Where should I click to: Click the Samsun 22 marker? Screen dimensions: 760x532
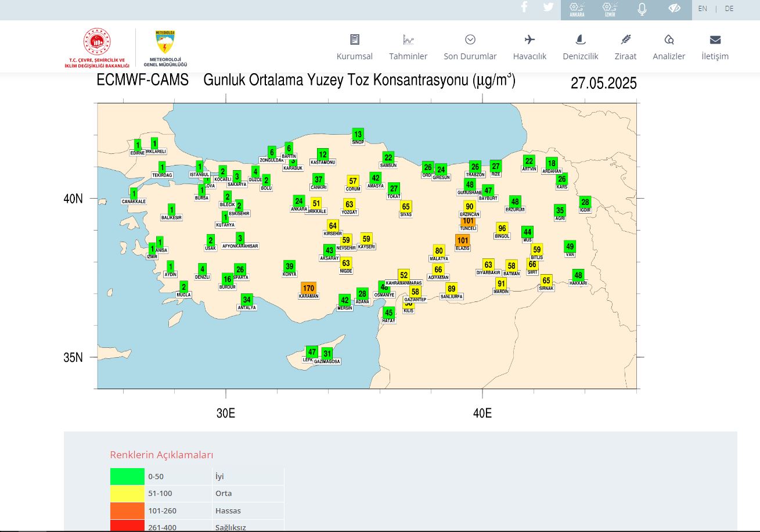(388, 157)
